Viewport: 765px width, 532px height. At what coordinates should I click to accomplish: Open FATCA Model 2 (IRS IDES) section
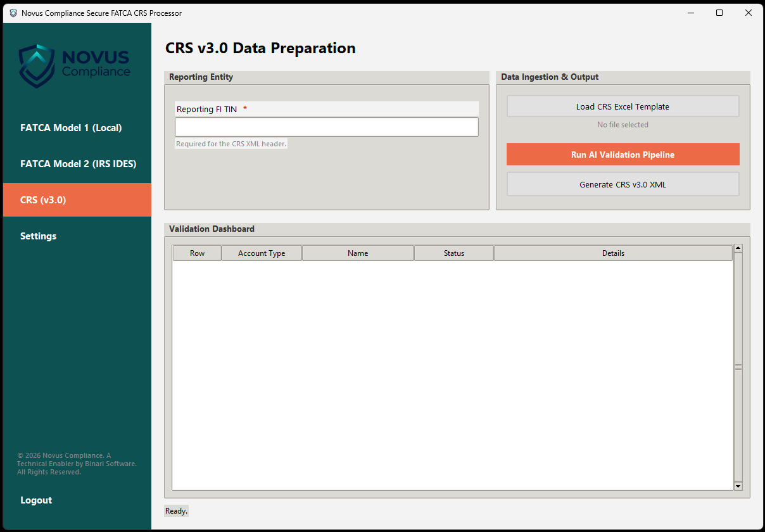click(x=77, y=163)
